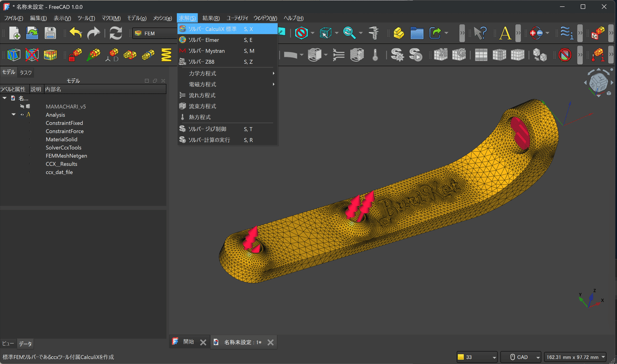The image size is (617, 364).
Task: Open the ファイル(F) menu
Action: pos(14,19)
